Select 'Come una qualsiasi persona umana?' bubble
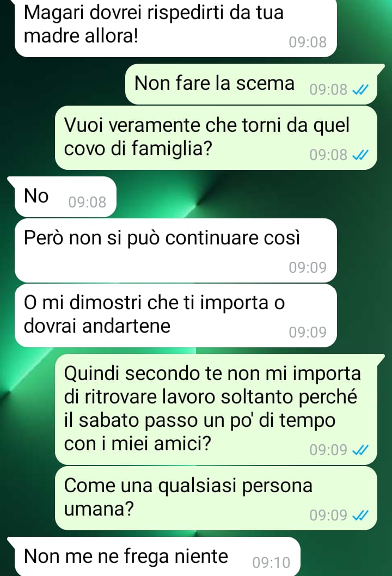This screenshot has width=392, height=576. (216, 498)
